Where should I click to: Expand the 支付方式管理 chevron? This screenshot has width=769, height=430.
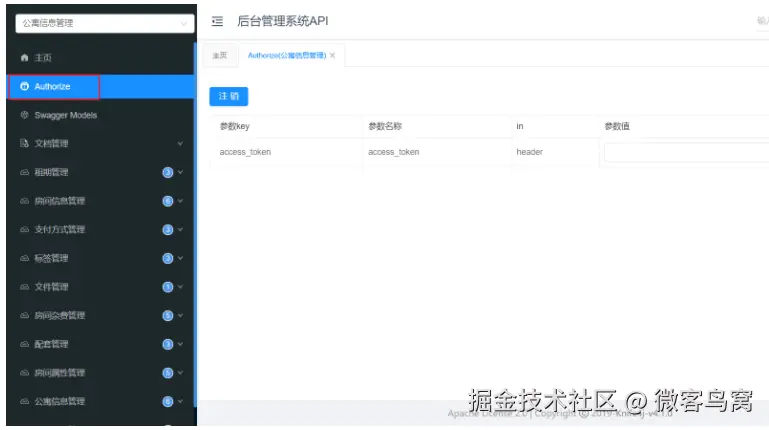pyautogui.click(x=180, y=229)
